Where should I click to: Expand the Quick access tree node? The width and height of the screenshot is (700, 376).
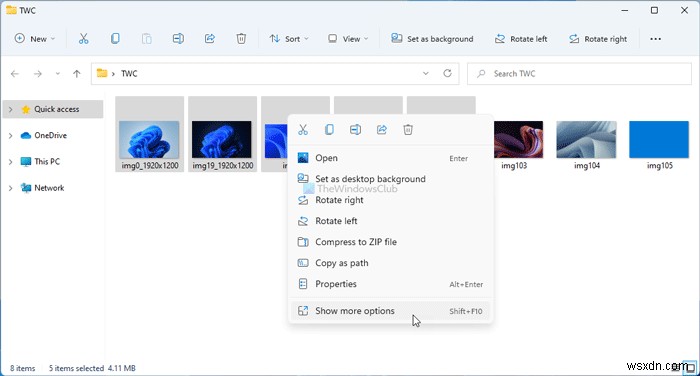(x=10, y=109)
